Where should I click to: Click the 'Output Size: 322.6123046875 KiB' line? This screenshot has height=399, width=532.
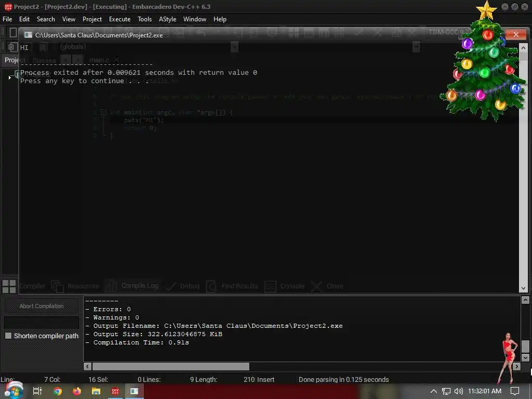154,334
